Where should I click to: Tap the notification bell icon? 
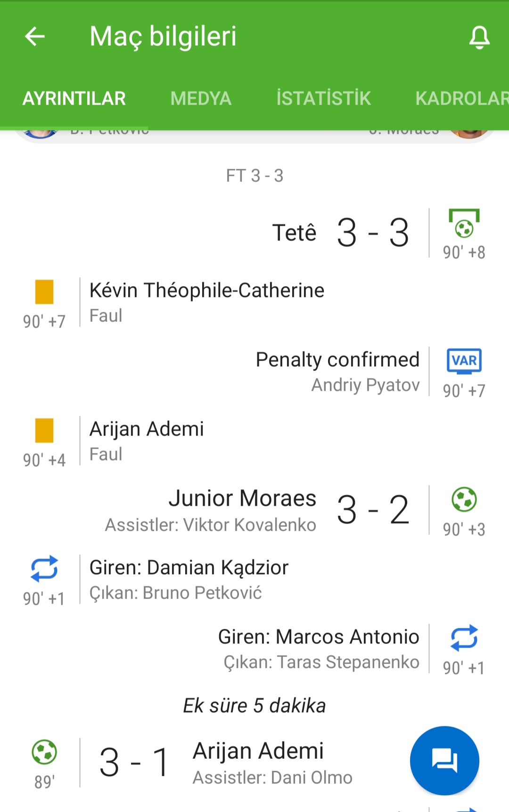[x=479, y=37]
